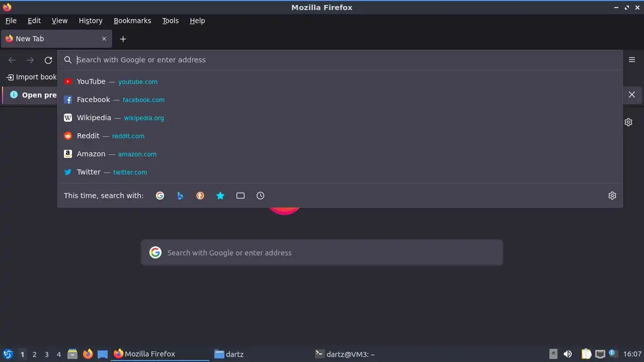This screenshot has height=362, width=644.
Task: Switch to dartz@VM3 terminal window
Action: coord(362,354)
